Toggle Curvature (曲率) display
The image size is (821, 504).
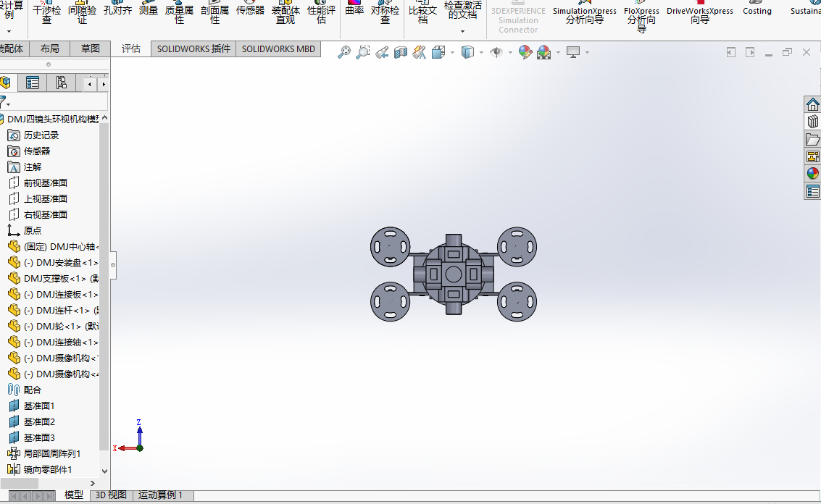pos(354,9)
